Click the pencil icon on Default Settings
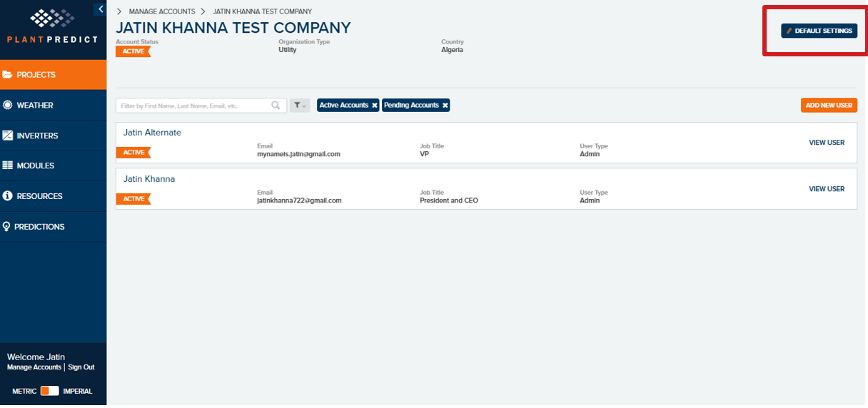The image size is (868, 408). [x=789, y=31]
